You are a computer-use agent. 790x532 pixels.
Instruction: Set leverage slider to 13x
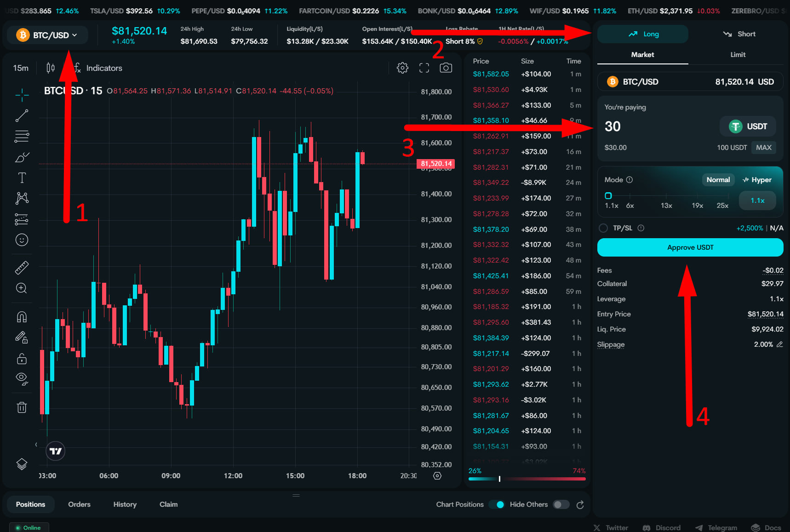coord(666,206)
